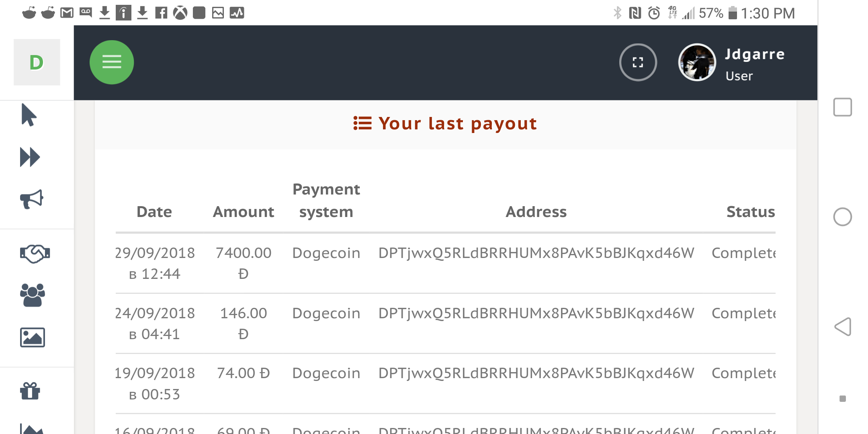Viewport: 868px width, 434px height.
Task: Open the picture banner sidebar icon
Action: pos(33,337)
